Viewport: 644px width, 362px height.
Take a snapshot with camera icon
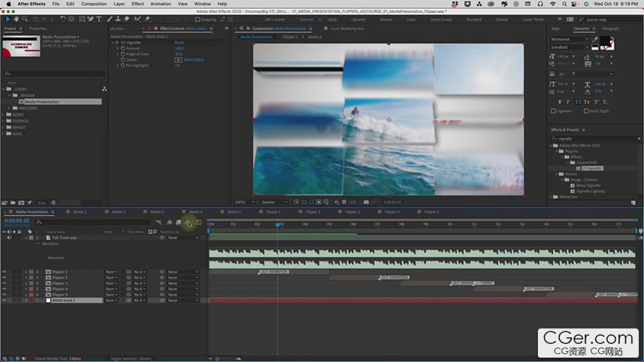[x=366, y=202]
